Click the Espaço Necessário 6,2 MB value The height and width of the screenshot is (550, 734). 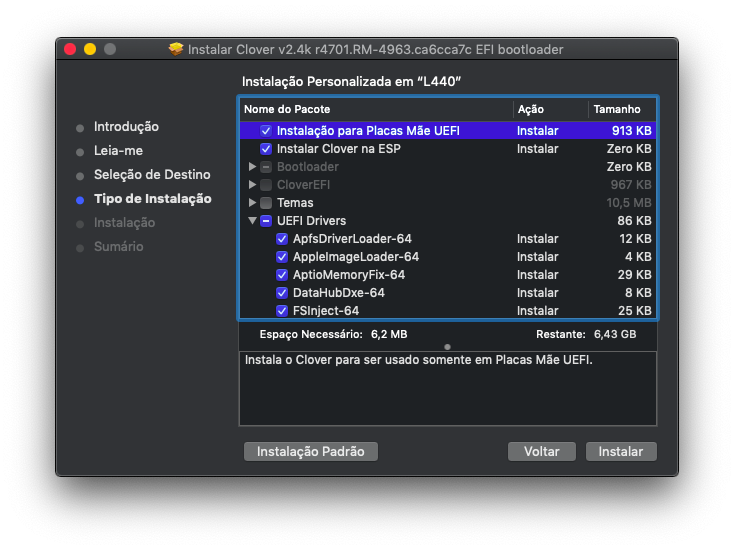(x=389, y=334)
